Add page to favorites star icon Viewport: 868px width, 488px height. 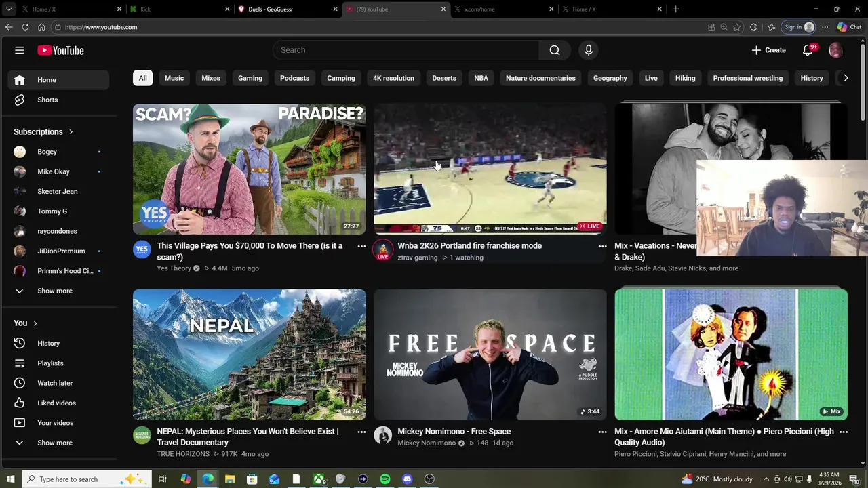pos(737,27)
